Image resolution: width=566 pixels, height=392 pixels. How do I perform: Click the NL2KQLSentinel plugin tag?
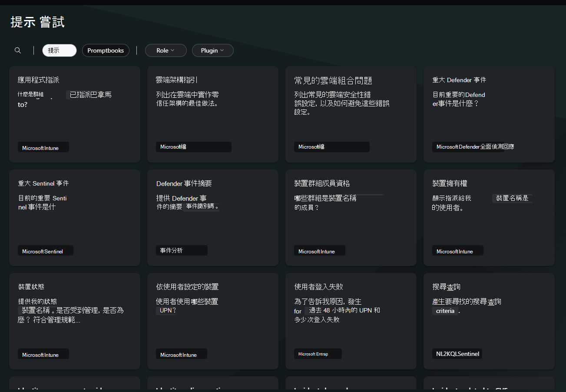457,354
